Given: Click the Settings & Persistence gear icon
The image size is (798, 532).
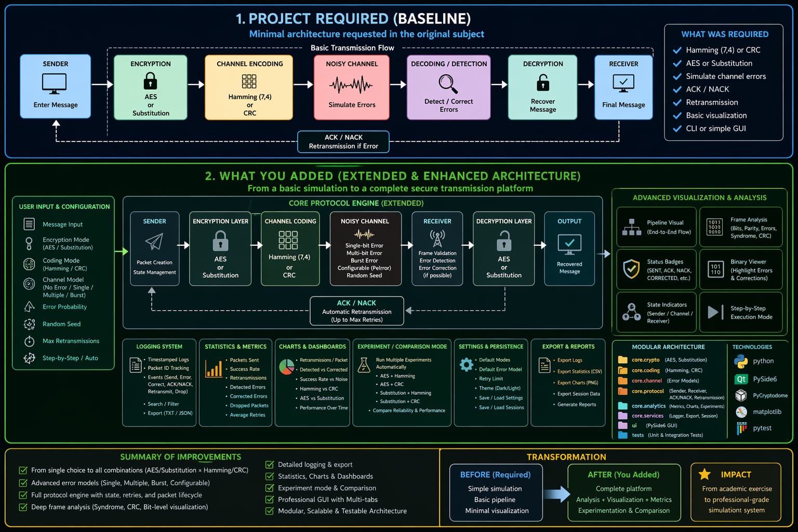Looking at the screenshot, I should [466, 365].
